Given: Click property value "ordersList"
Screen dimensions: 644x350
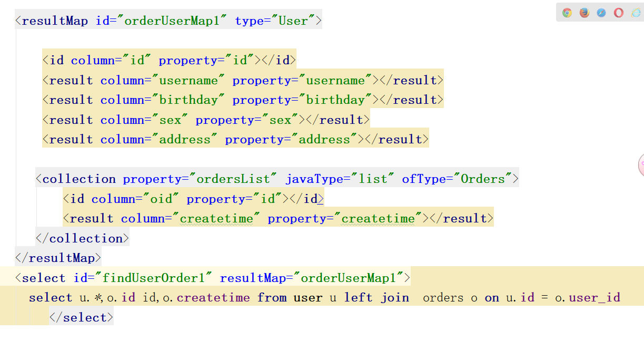Looking at the screenshot, I should click(x=233, y=179).
